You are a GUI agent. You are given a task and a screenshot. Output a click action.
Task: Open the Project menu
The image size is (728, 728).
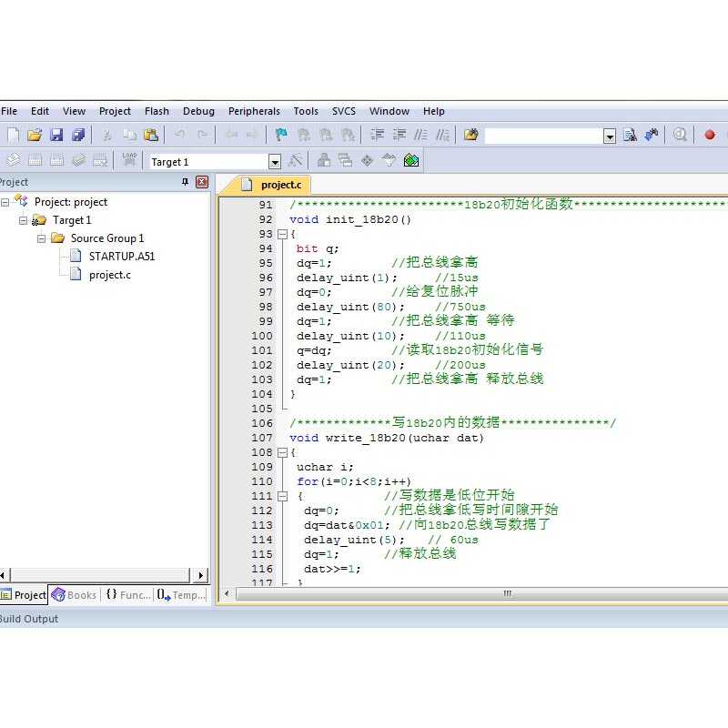pos(115,111)
